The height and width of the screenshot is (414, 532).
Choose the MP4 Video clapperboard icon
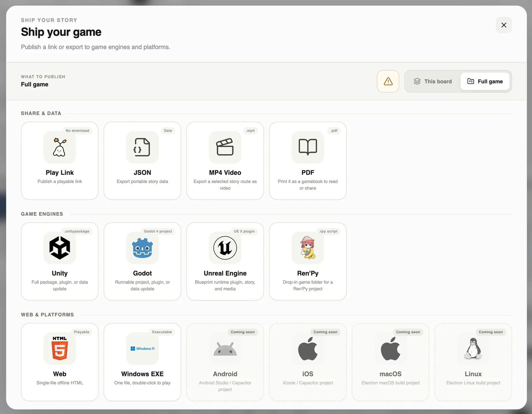click(x=225, y=147)
